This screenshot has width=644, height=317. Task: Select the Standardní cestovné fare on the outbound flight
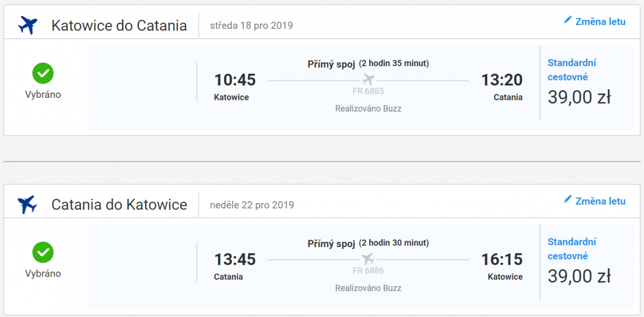[x=572, y=70]
